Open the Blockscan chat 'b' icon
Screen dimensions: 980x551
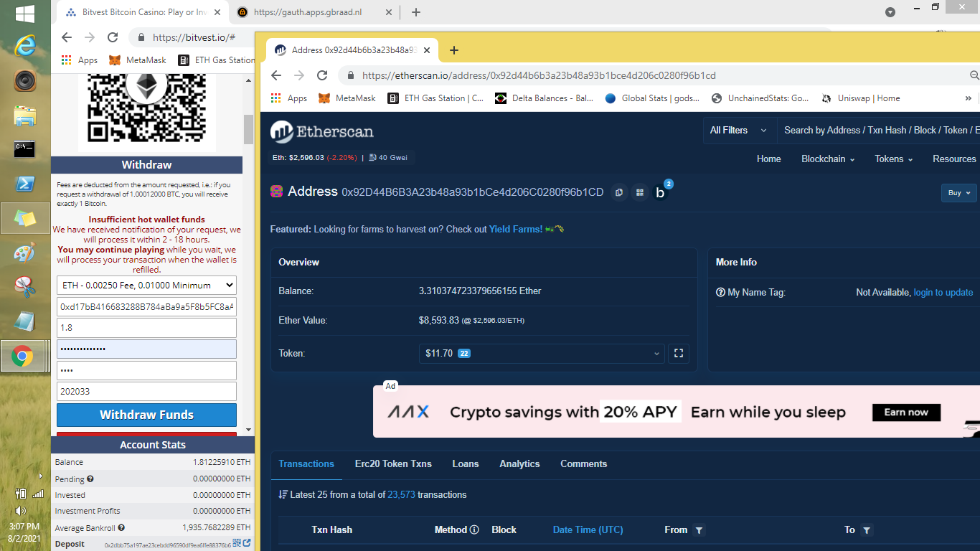[x=661, y=192]
